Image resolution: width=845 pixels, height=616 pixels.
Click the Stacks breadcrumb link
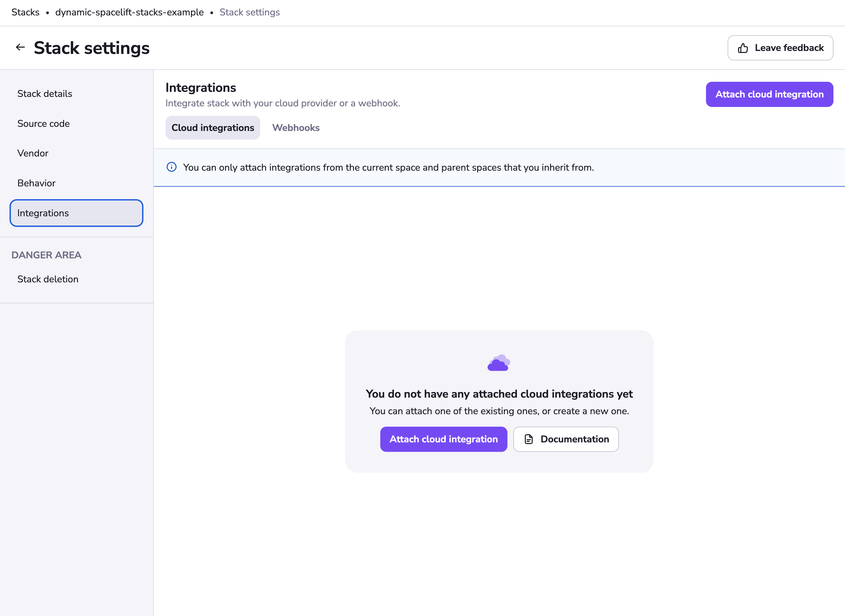pos(25,12)
